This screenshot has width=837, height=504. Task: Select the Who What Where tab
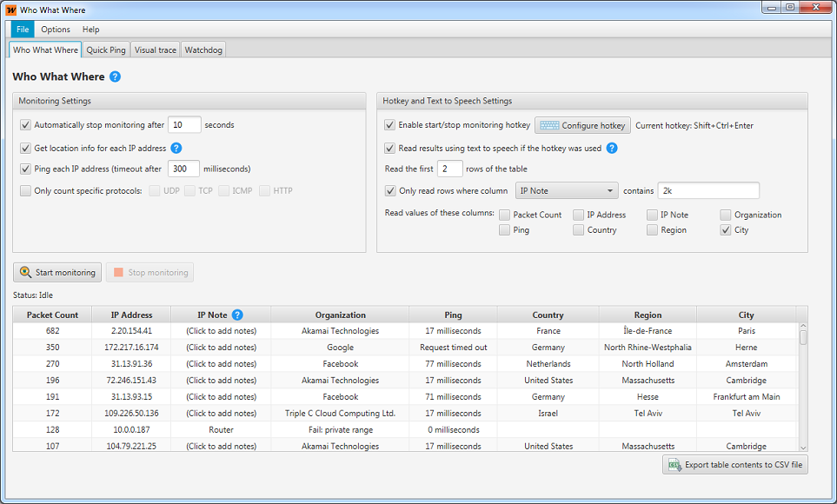(45, 50)
